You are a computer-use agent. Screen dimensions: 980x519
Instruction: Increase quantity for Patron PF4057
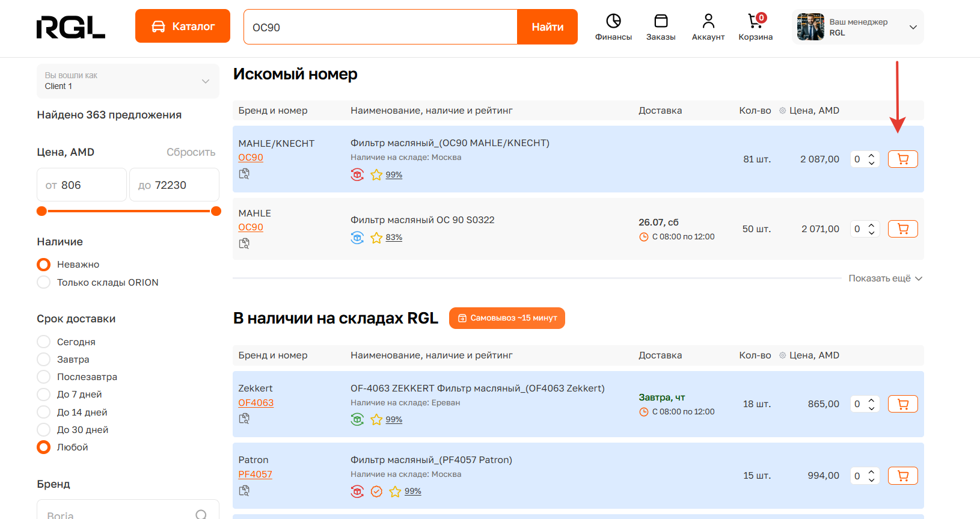(x=871, y=471)
